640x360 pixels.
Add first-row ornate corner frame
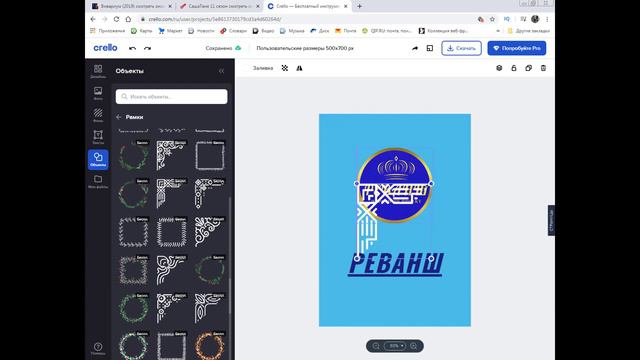171,156
